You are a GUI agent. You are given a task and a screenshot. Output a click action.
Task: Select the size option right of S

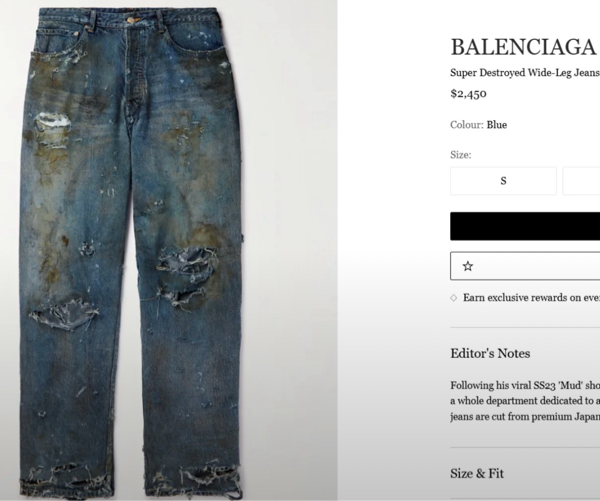(581, 181)
